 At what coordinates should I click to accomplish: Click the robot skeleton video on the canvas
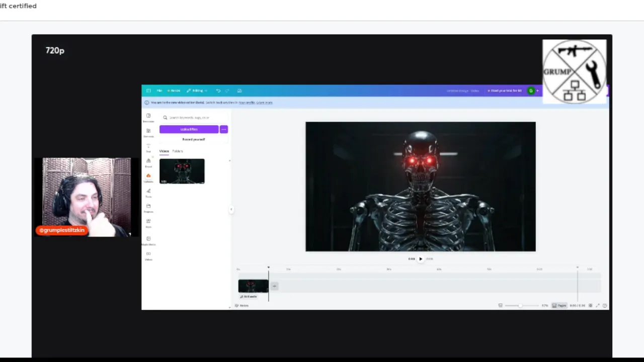[x=421, y=187]
